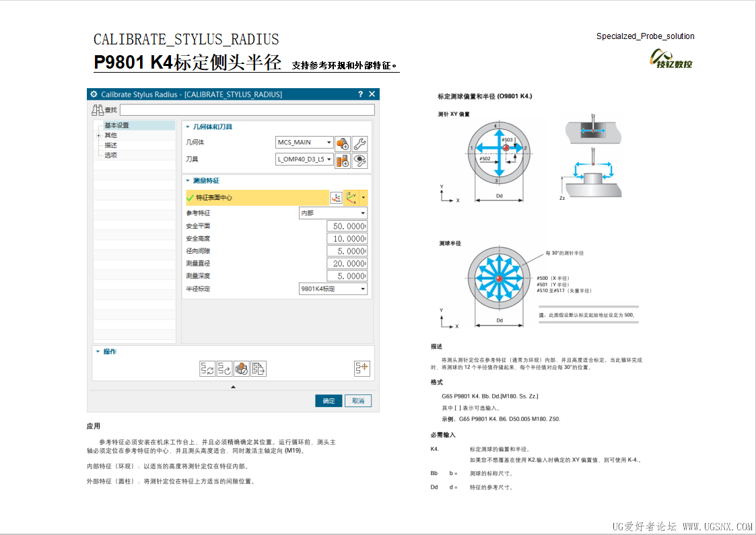The width and height of the screenshot is (756, 535).
Task: Expand the 其他 tree node plus sign
Action: 98,135
